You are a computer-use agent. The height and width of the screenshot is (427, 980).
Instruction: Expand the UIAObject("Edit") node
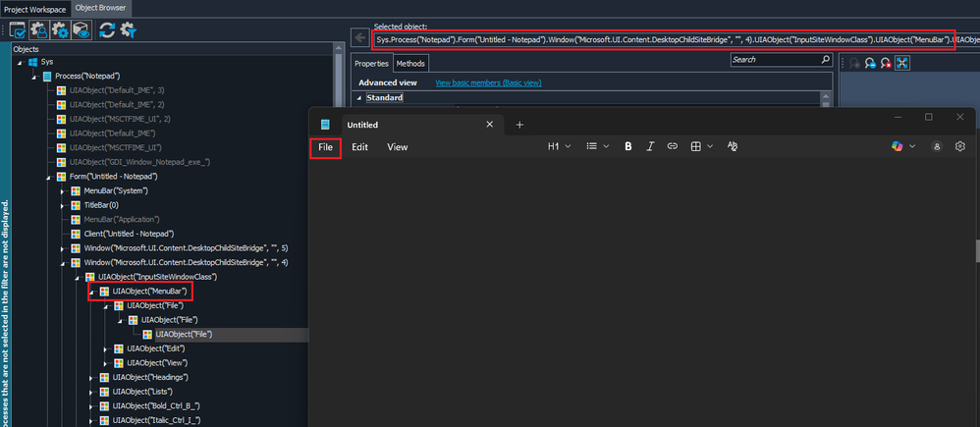click(x=106, y=348)
